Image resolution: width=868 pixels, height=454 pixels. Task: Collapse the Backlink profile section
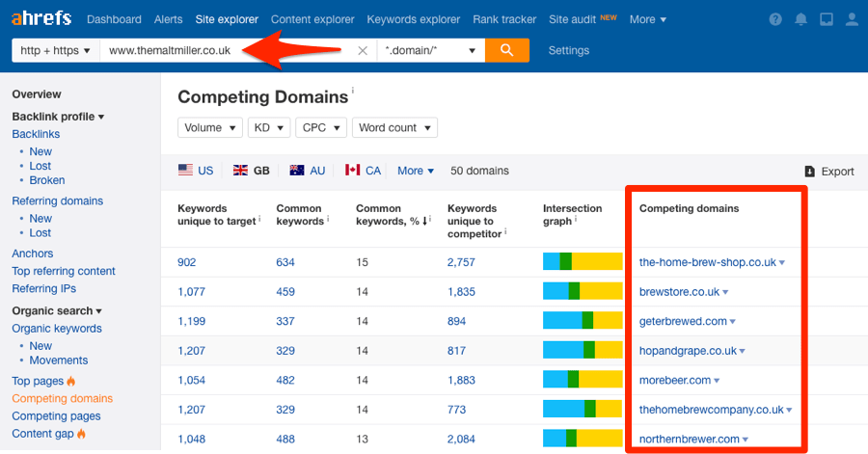pyautogui.click(x=58, y=117)
